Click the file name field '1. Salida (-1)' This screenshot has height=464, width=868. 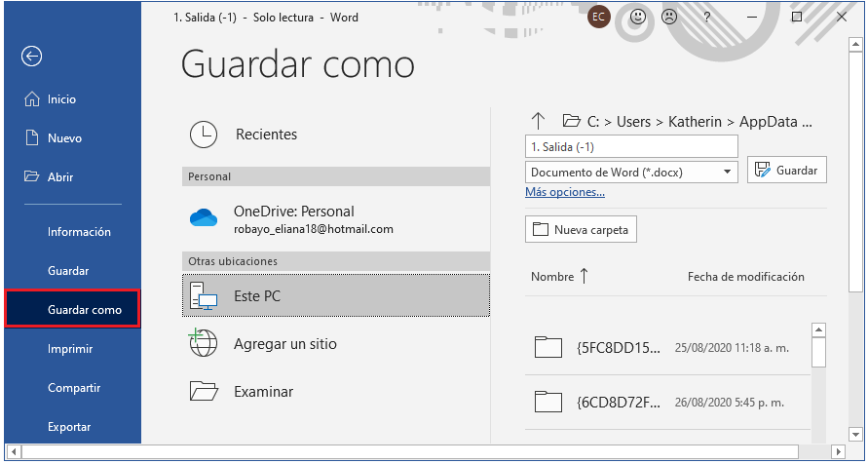click(x=631, y=147)
